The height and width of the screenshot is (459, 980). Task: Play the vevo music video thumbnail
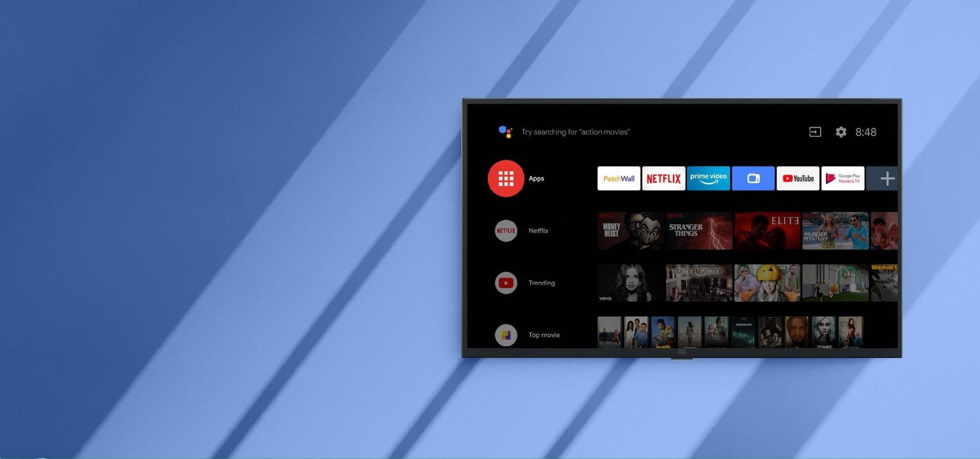click(x=630, y=283)
